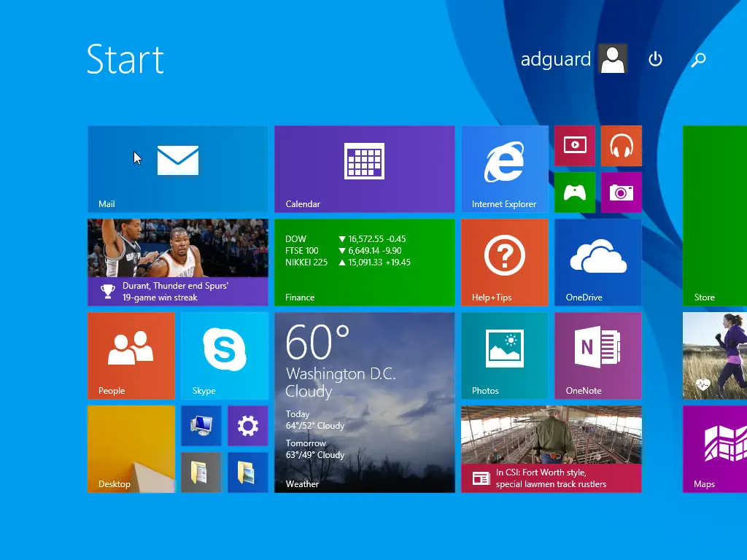Click the adguard user account picture
Image resolution: width=747 pixels, height=560 pixels.
point(613,59)
